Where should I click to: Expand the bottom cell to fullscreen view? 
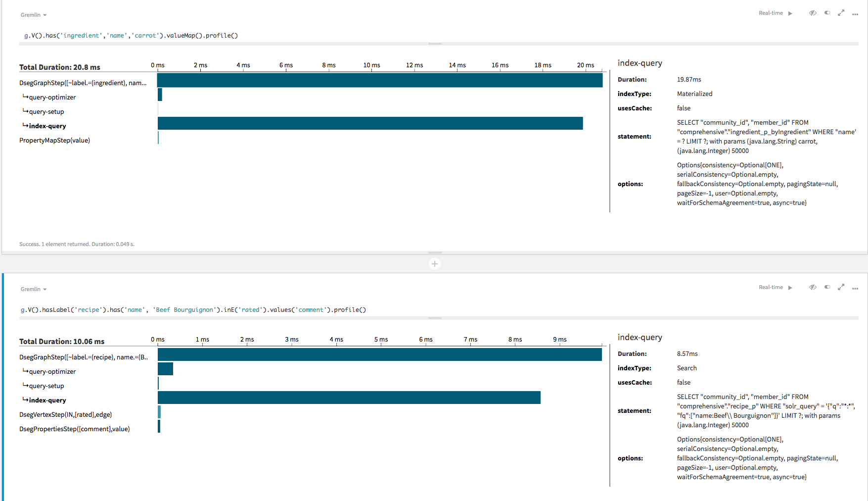pos(841,287)
